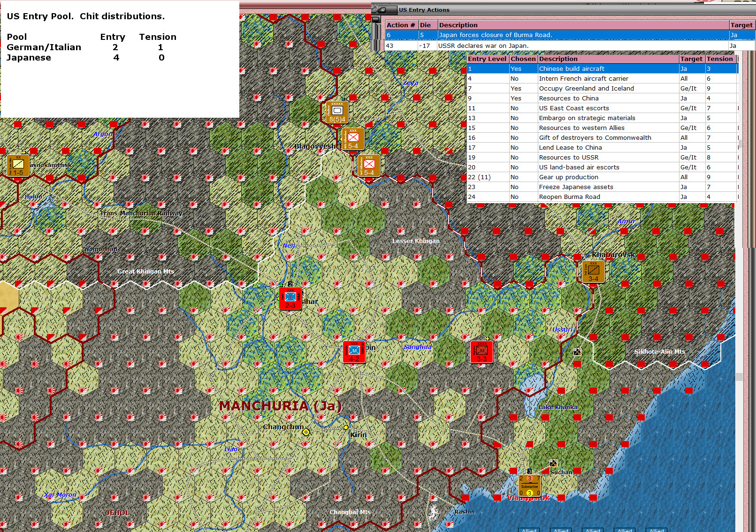Click die value '-17' cell
This screenshot has width=756, height=532.
428,46
